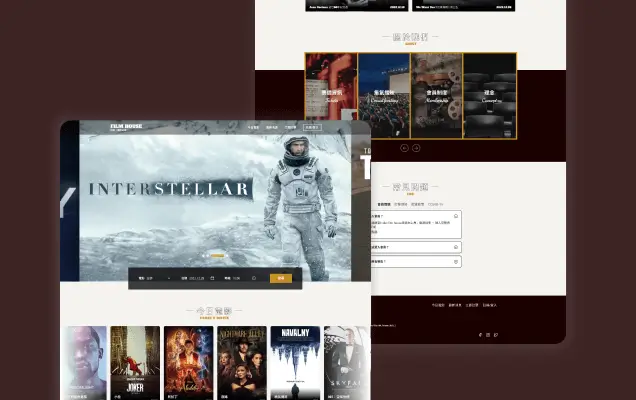The width and height of the screenshot is (636, 400).
Task: Open the Joker movie poster
Action: 135,363
